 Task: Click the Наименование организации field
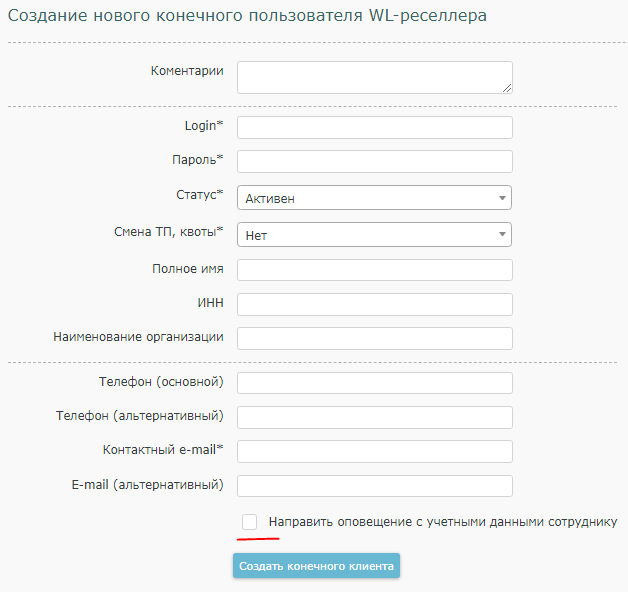click(374, 338)
